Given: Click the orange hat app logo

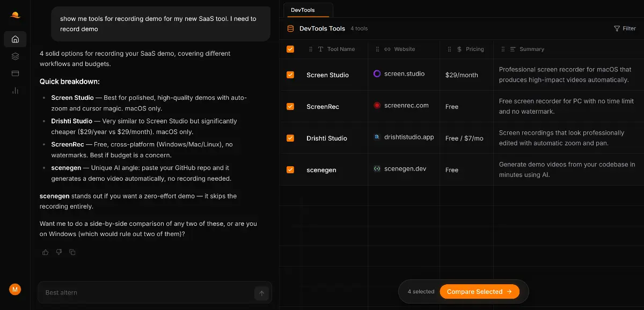Looking at the screenshot, I should 15,14.
